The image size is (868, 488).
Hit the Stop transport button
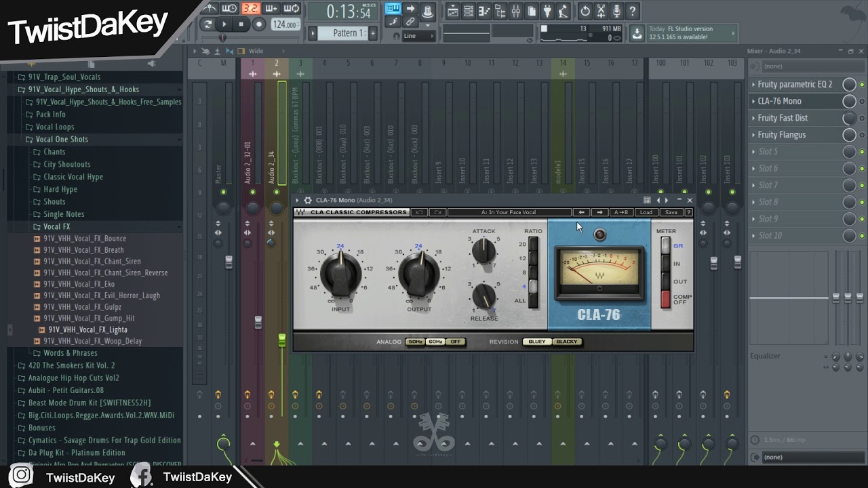[x=241, y=24]
